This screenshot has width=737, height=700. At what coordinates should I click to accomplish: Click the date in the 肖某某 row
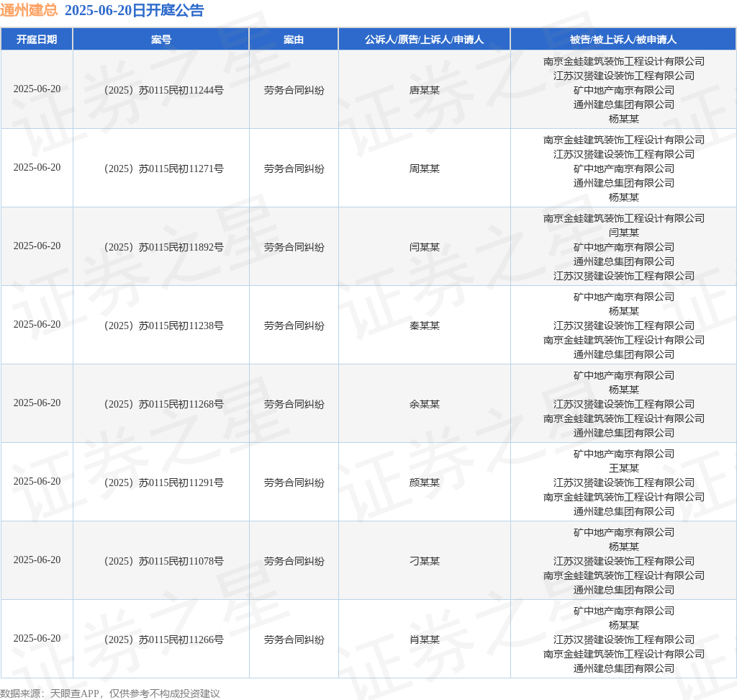tap(37, 638)
